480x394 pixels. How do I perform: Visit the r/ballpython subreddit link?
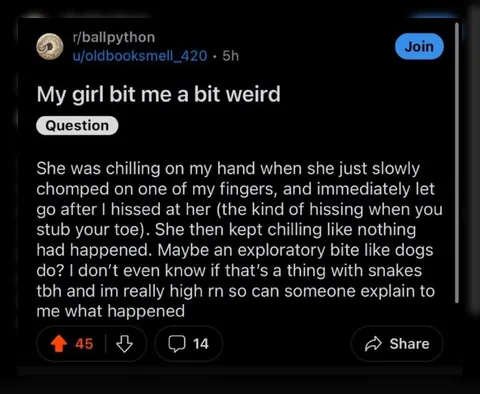tap(114, 37)
